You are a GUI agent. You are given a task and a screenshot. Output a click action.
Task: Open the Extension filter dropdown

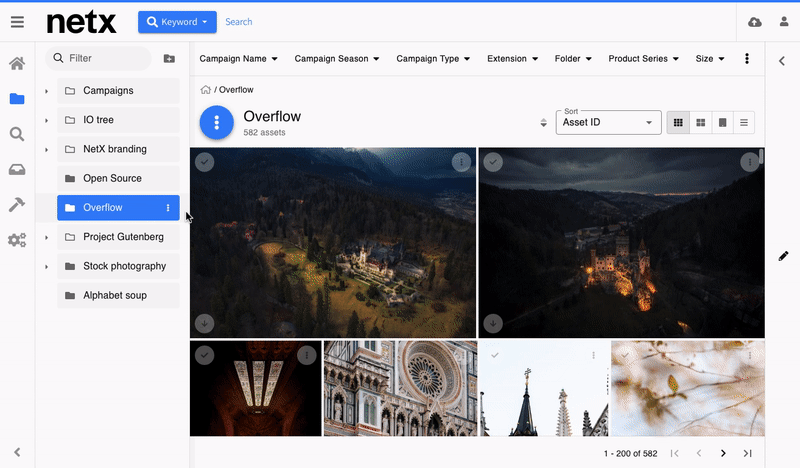click(x=512, y=59)
